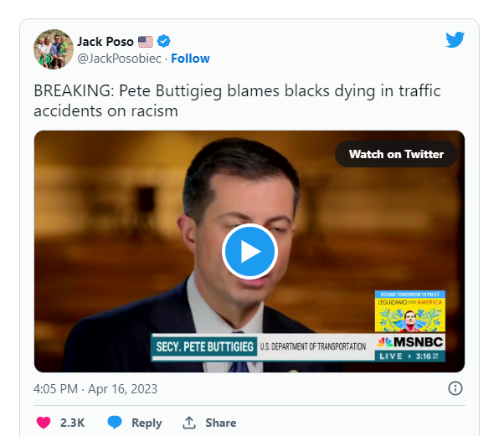The width and height of the screenshot is (504, 436).
Task: Click the Reply text label
Action: pos(147,423)
